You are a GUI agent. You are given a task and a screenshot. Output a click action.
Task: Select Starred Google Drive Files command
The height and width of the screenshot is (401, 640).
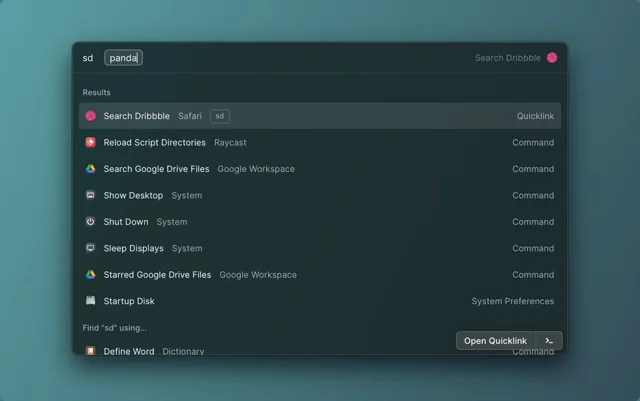click(x=320, y=274)
